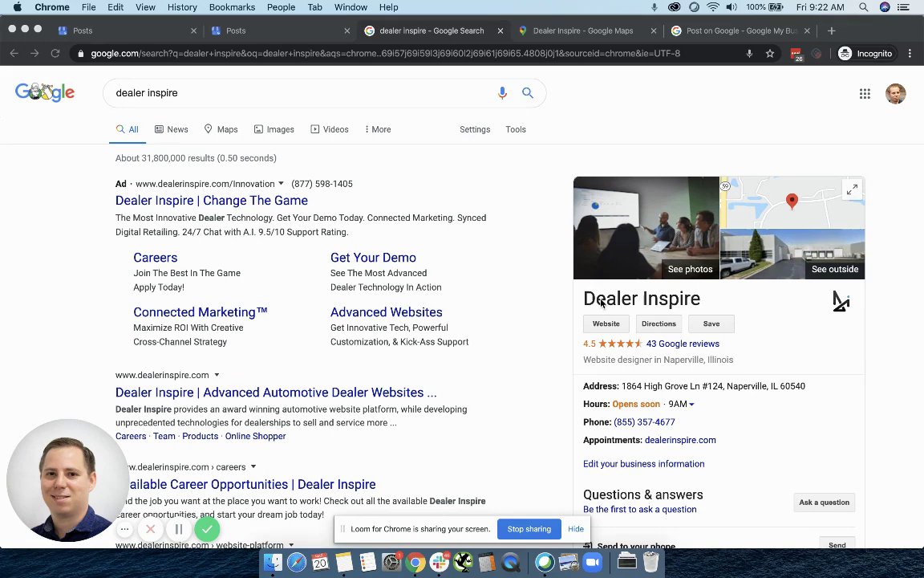Click the blue magnifier search button

click(528, 93)
